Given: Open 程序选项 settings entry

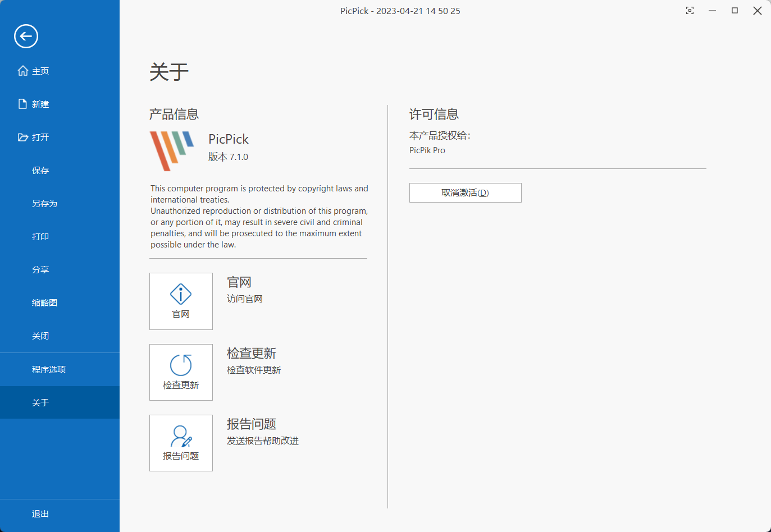Looking at the screenshot, I should 60,369.
